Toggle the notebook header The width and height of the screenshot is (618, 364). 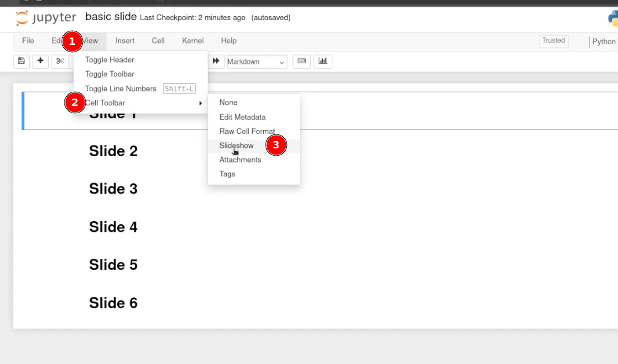(x=110, y=60)
